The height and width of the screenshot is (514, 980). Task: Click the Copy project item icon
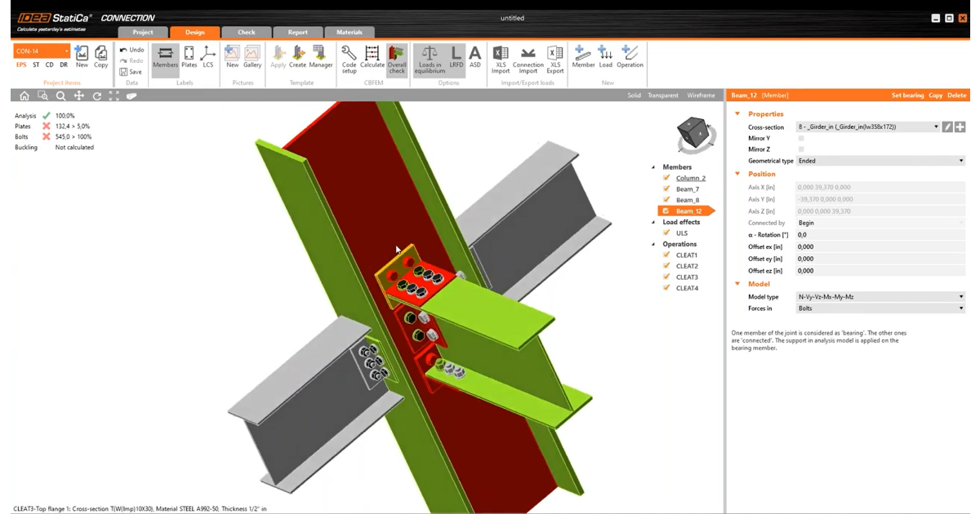(100, 56)
